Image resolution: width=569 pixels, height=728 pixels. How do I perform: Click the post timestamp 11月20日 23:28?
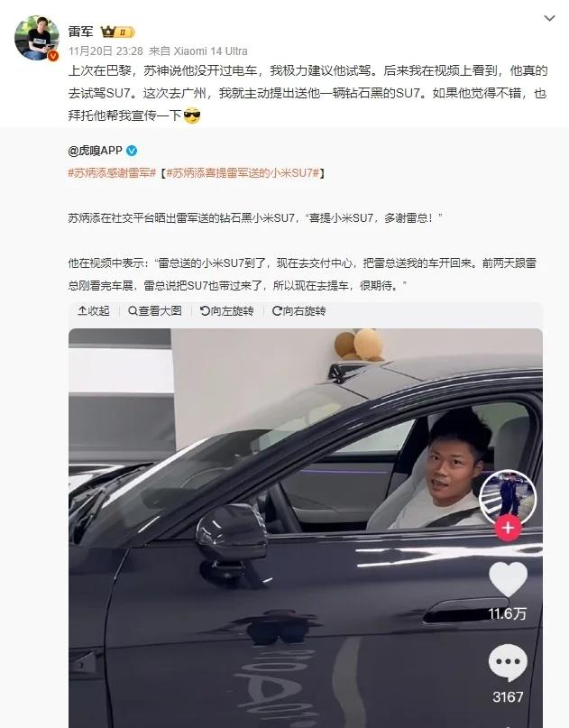[106, 51]
